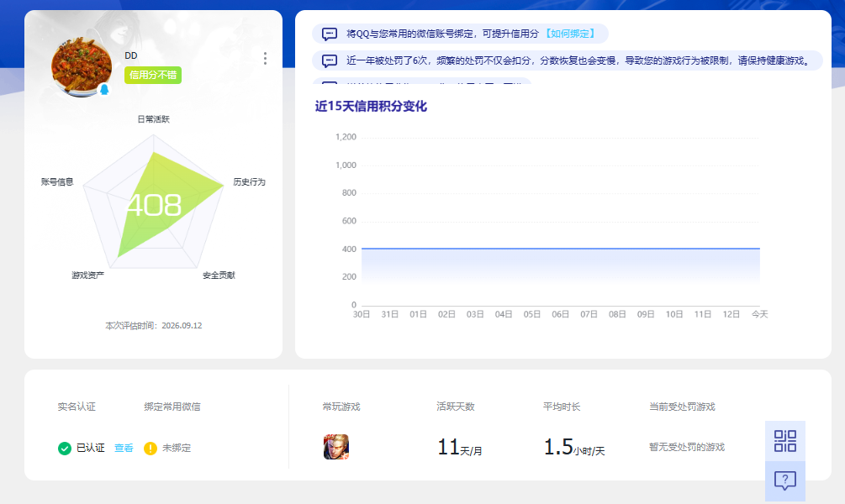Click the 1,200 value on chart axis

coord(346,137)
